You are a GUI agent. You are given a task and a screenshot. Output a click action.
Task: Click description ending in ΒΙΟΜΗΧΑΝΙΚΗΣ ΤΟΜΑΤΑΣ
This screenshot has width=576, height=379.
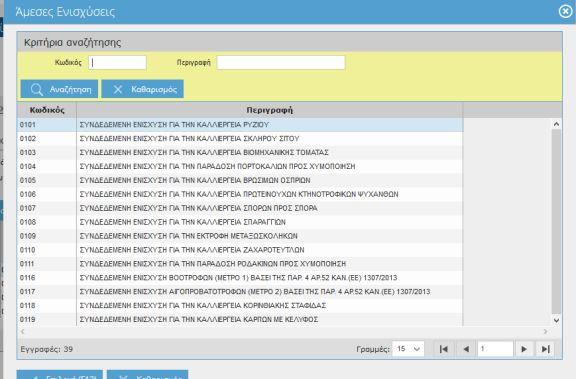click(204, 152)
